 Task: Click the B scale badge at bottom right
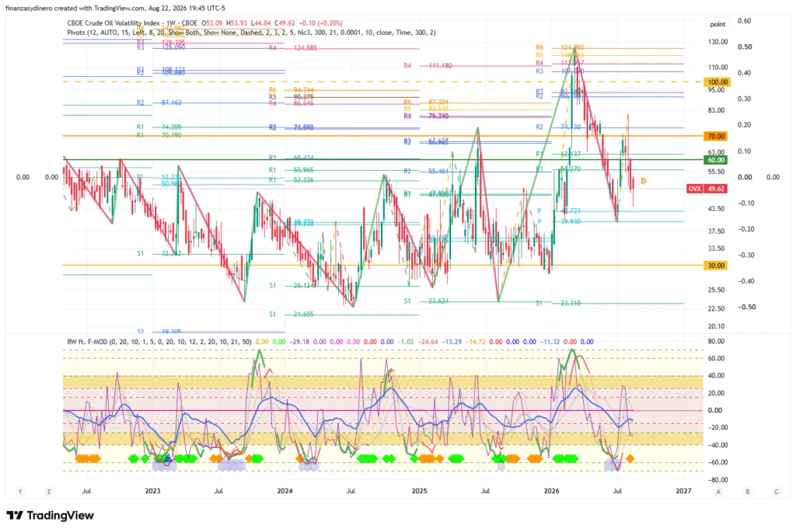[x=747, y=492]
